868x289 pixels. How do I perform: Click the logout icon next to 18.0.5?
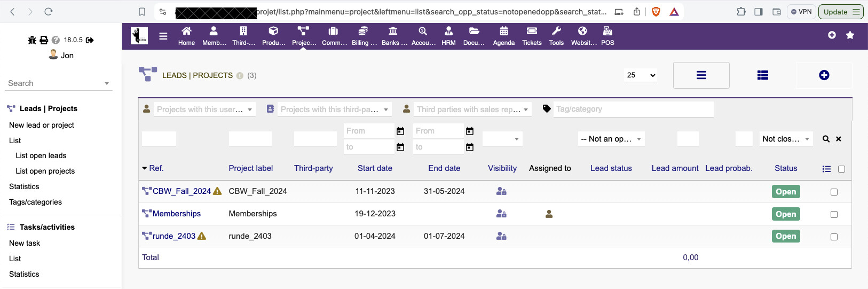point(90,40)
